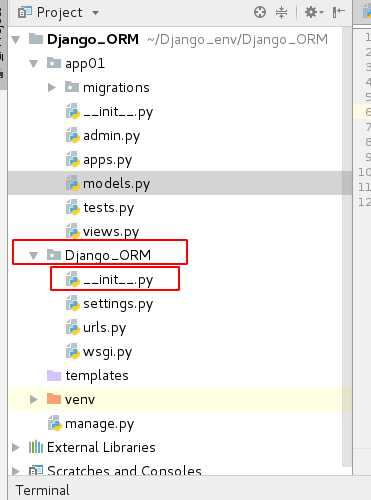The height and width of the screenshot is (500, 371).
Task: Click the bold Django_ORM root name
Action: click(93, 39)
